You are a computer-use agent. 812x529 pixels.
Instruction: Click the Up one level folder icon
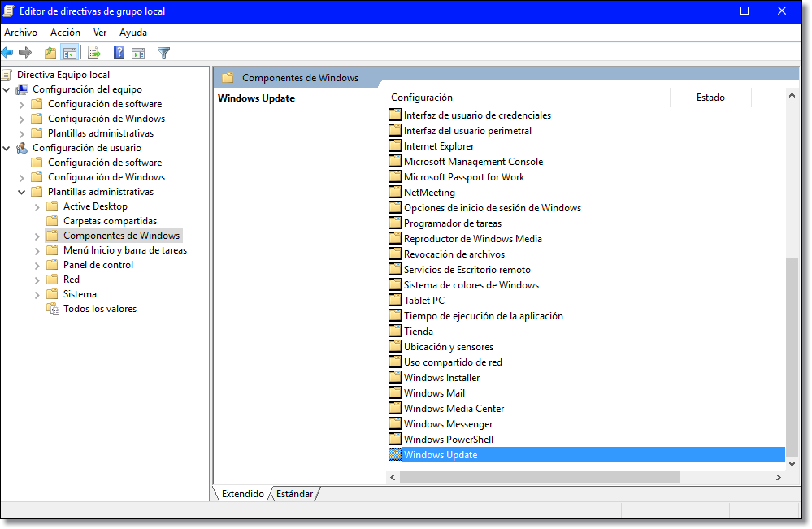pyautogui.click(x=50, y=52)
